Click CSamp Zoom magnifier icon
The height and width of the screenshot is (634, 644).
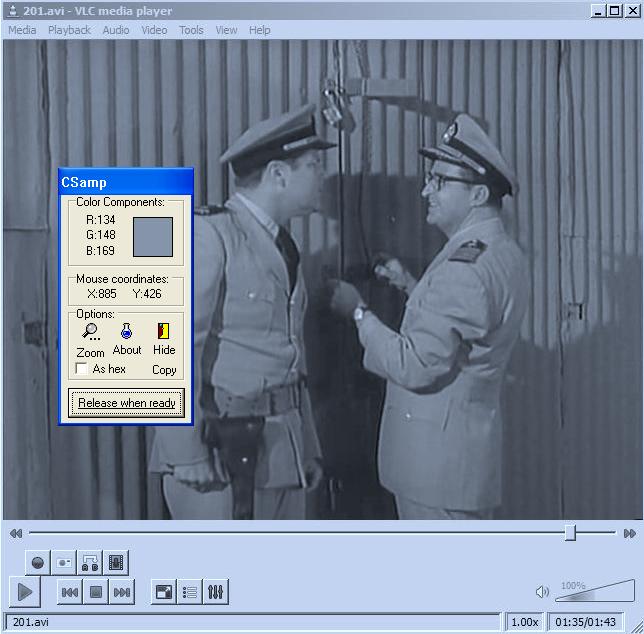[90, 331]
